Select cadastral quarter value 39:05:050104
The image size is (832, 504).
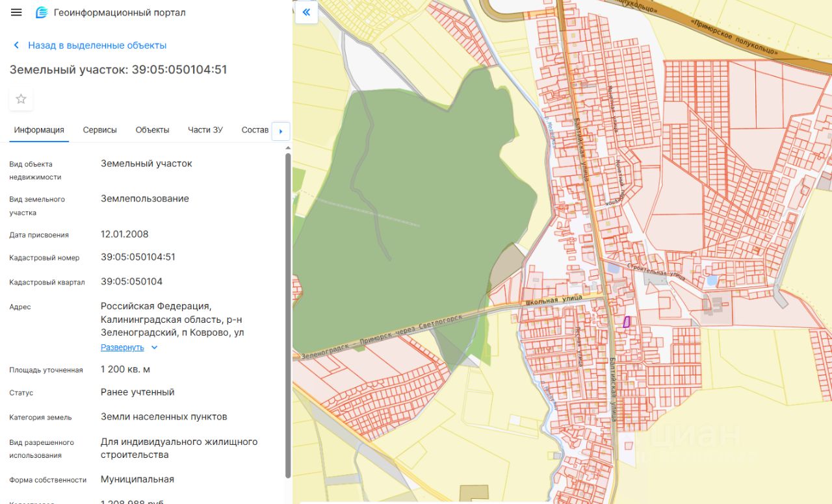pyautogui.click(x=131, y=282)
